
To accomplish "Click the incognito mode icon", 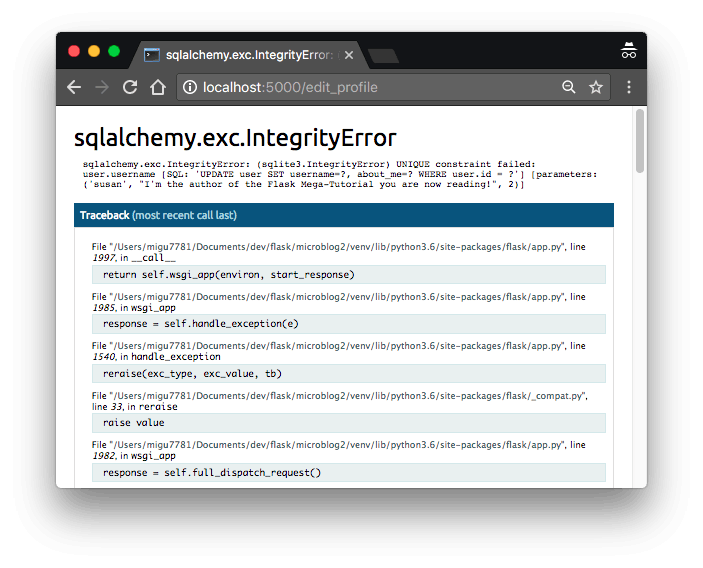I will [x=629, y=52].
